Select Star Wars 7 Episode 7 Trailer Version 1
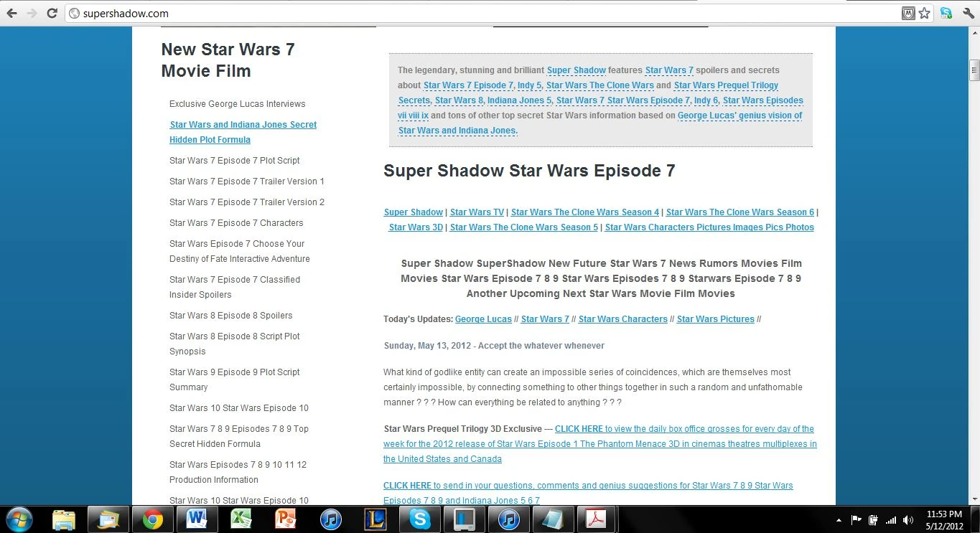Screen dimensions: 980x533 coord(247,181)
